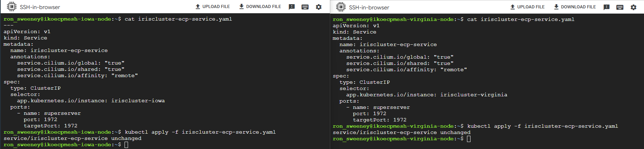Click the right SSH-in-browser chip logo

point(341,7)
